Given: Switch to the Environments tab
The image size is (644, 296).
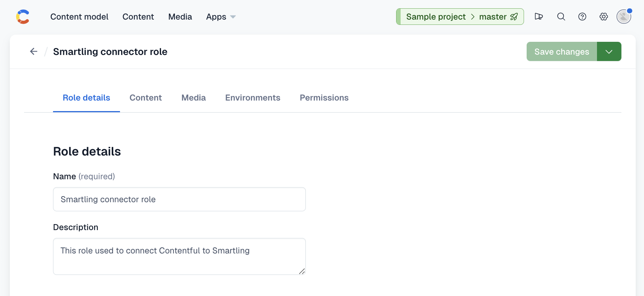Looking at the screenshot, I should pos(253,98).
